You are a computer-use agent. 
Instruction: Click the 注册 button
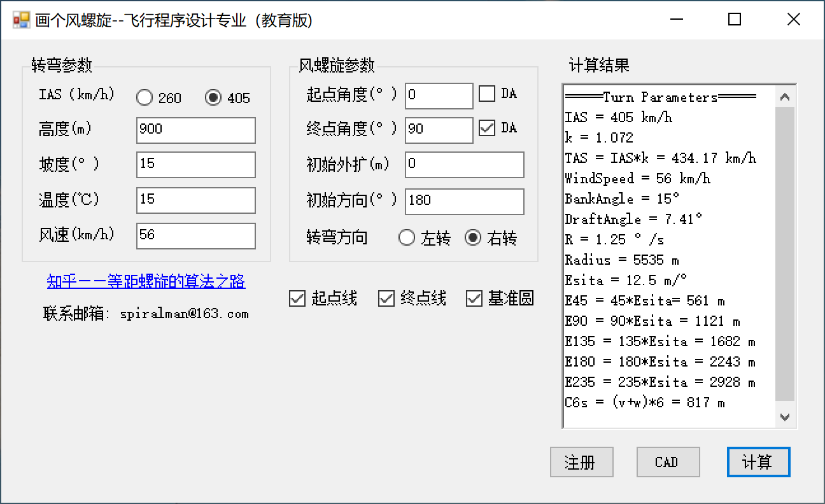point(582,462)
